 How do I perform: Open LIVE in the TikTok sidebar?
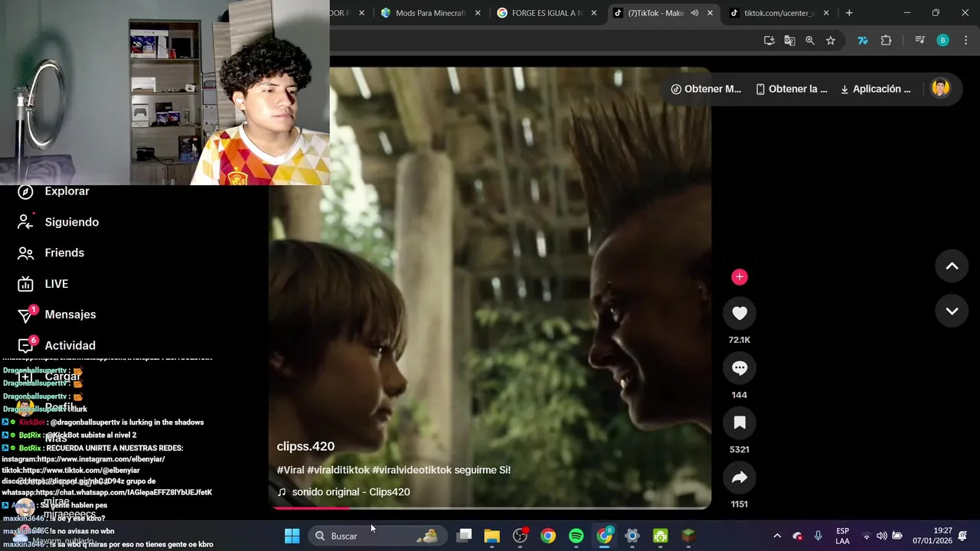tap(43, 284)
